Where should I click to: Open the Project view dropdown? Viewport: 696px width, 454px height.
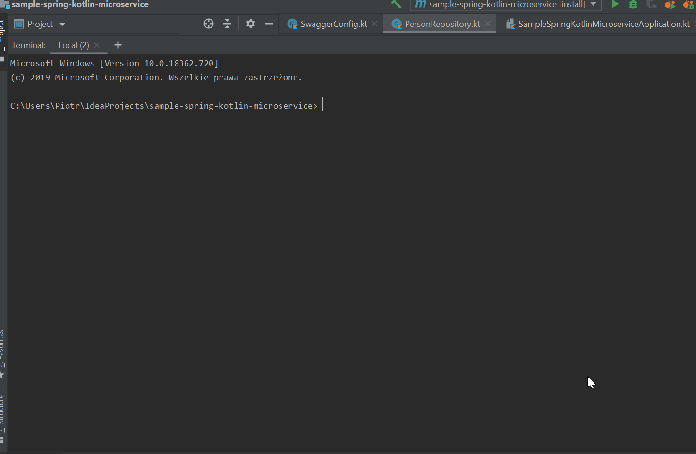click(62, 24)
